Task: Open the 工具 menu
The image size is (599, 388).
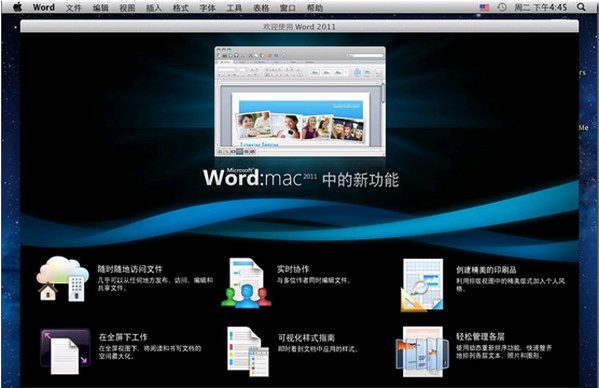Action: (234, 8)
